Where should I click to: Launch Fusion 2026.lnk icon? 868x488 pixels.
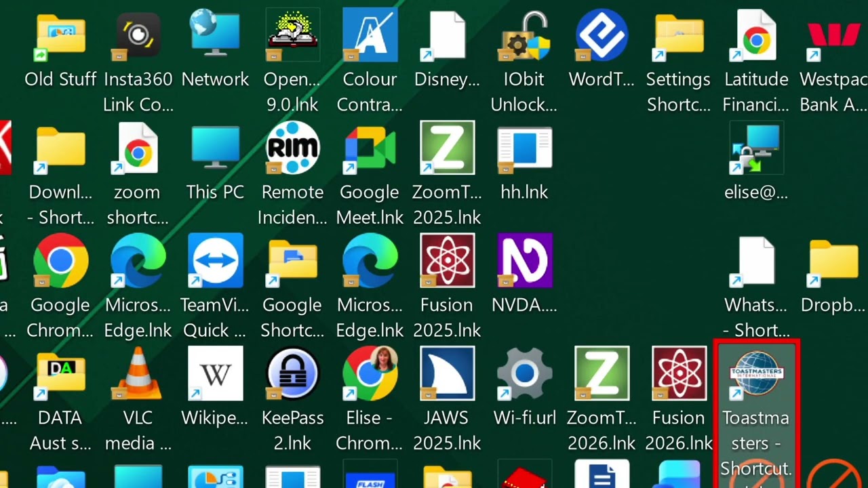pos(679,374)
